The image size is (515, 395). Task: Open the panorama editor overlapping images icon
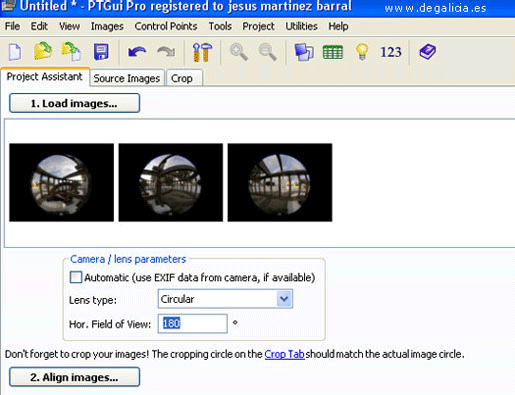(x=304, y=52)
